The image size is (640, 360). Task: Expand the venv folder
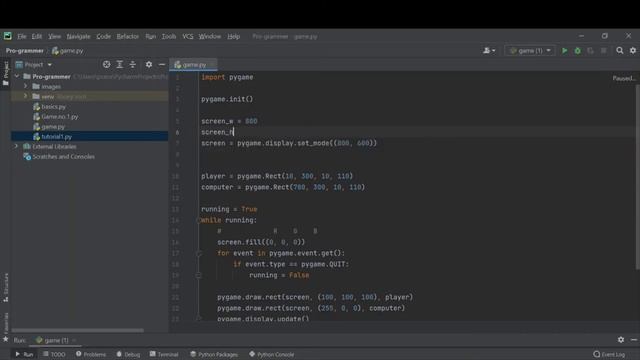tap(26, 96)
